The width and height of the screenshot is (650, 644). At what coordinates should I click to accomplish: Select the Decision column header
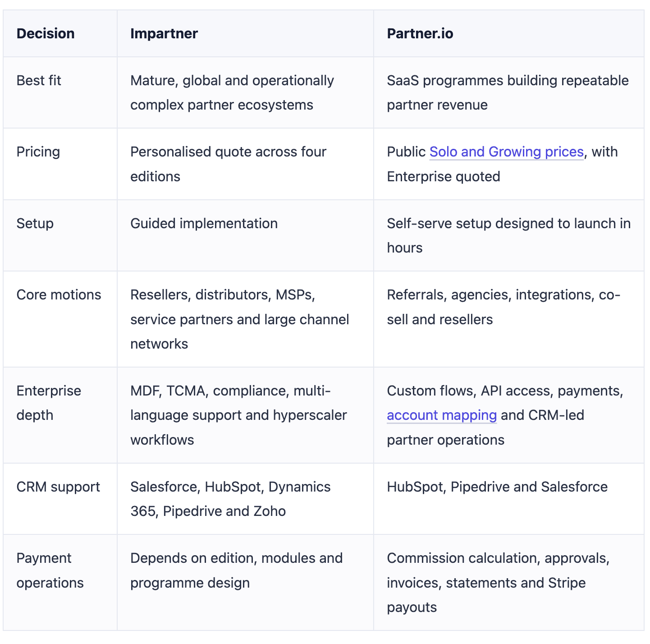pos(46,34)
